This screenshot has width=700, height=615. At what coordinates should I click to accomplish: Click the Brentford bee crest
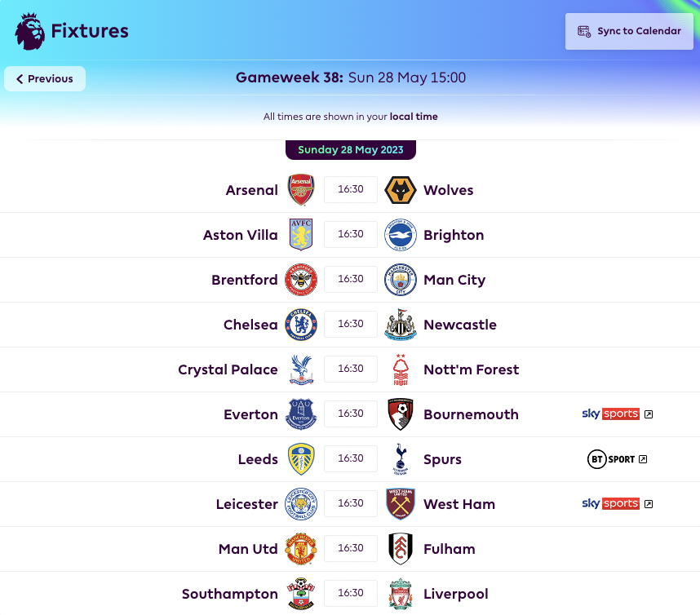(x=301, y=280)
